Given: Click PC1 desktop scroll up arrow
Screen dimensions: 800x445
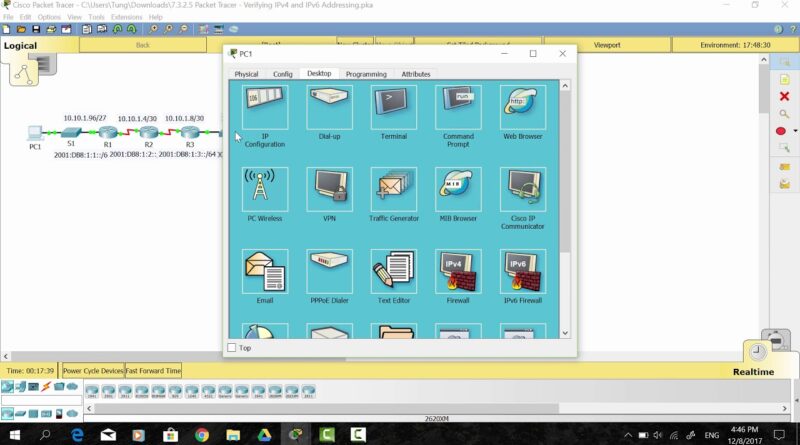Looking at the screenshot, I should (x=565, y=86).
